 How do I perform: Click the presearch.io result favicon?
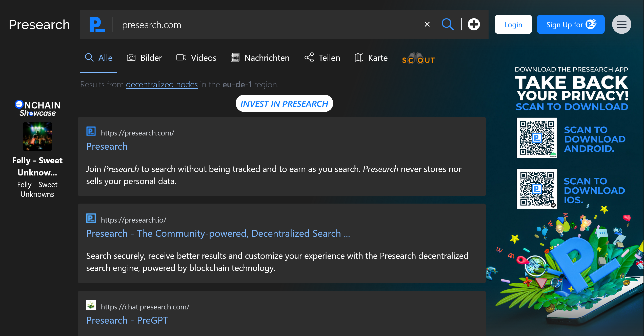[x=91, y=218]
